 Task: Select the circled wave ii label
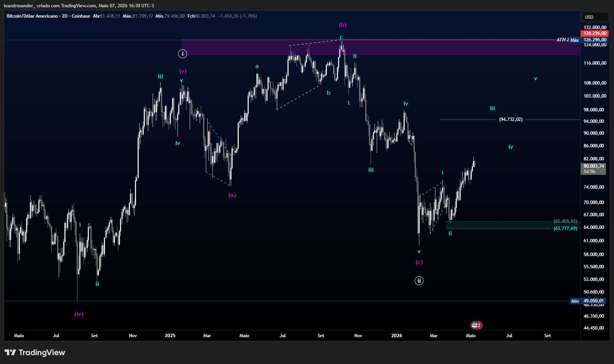[419, 281]
